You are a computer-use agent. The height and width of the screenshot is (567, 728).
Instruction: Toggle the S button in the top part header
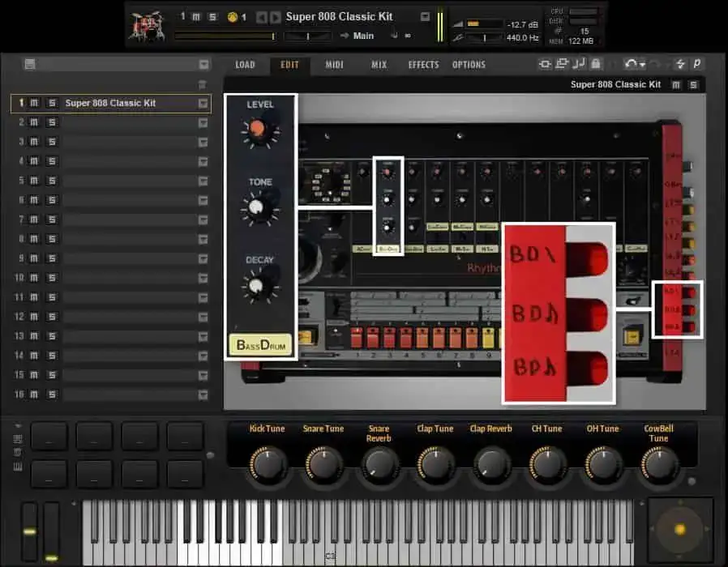tap(212, 17)
